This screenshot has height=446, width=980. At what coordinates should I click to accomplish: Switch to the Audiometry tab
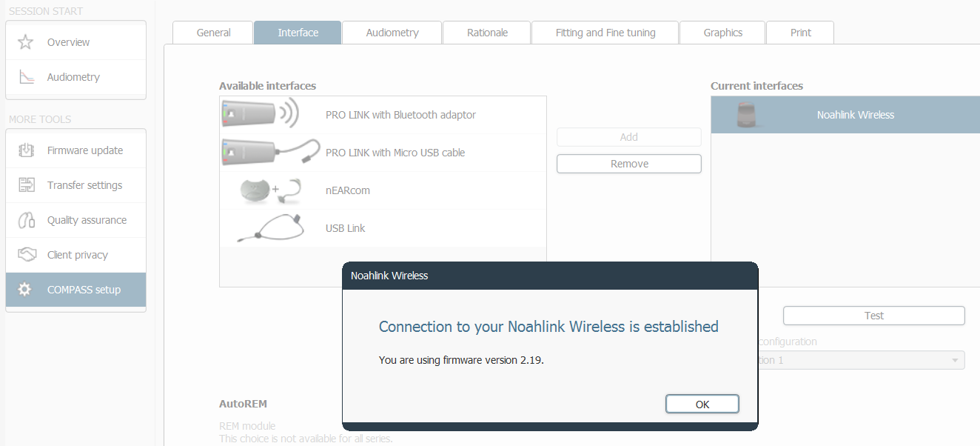(x=392, y=33)
